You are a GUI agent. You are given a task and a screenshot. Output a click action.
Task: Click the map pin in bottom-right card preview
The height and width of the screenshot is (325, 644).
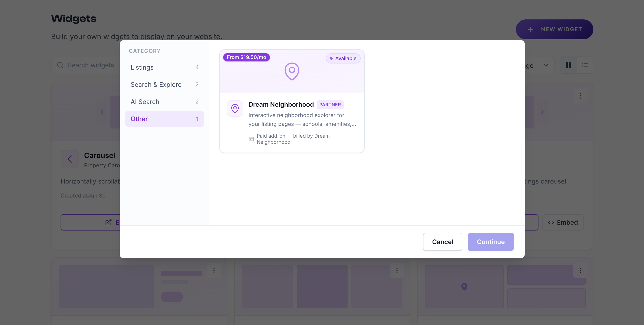click(x=464, y=287)
